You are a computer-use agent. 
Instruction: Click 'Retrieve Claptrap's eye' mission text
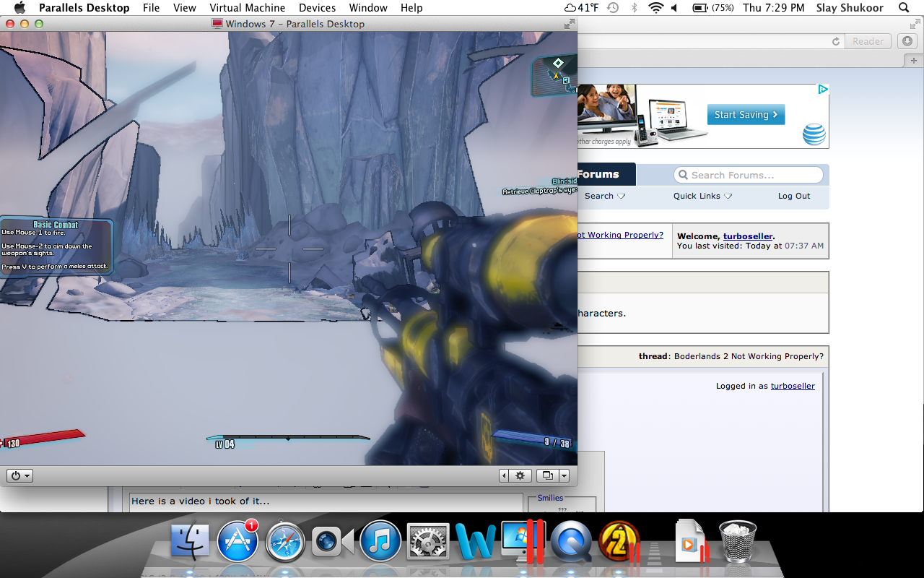click(540, 191)
